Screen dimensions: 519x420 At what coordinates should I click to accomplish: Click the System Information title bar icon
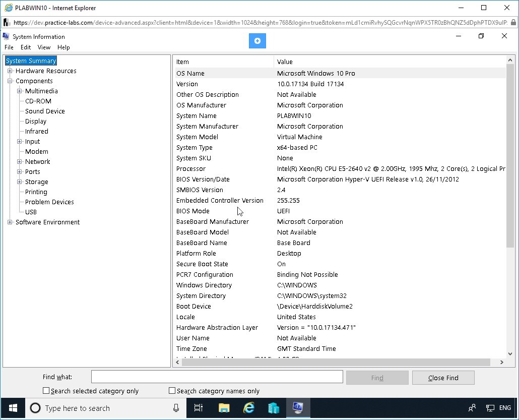(6, 36)
